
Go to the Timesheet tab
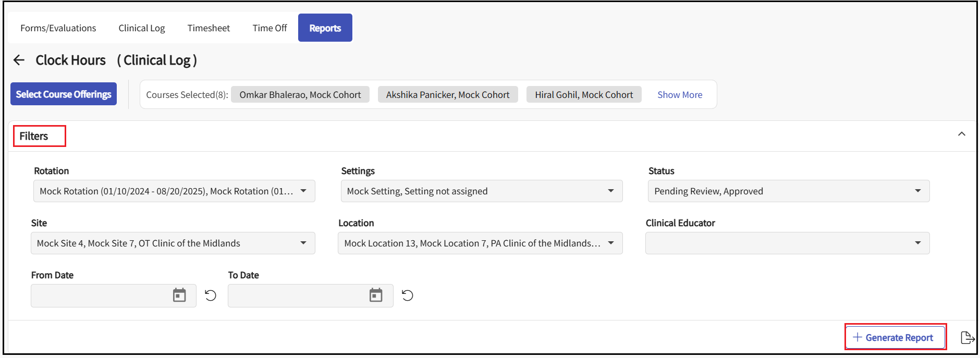209,28
